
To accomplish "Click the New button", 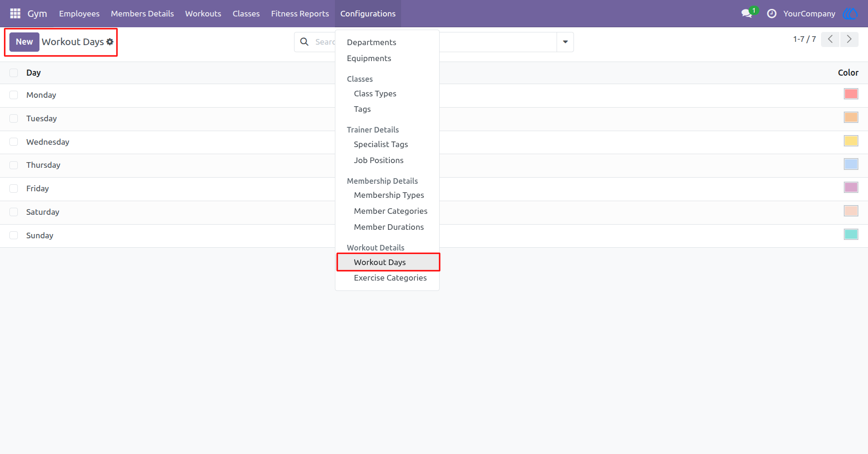I will click(x=24, y=42).
